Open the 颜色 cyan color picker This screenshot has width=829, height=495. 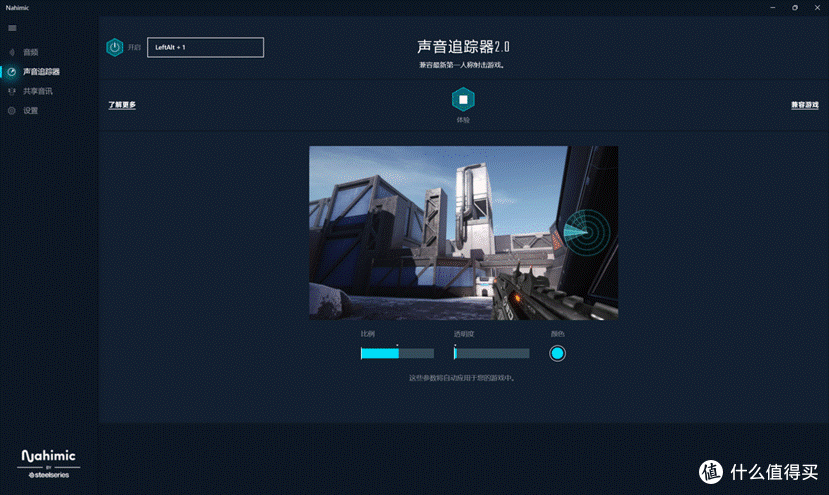pos(557,353)
